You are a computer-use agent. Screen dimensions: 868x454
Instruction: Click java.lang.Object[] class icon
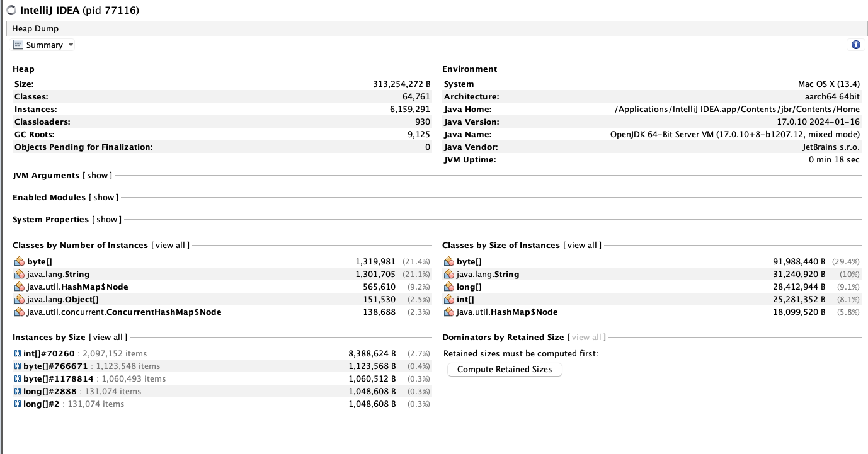pos(19,299)
